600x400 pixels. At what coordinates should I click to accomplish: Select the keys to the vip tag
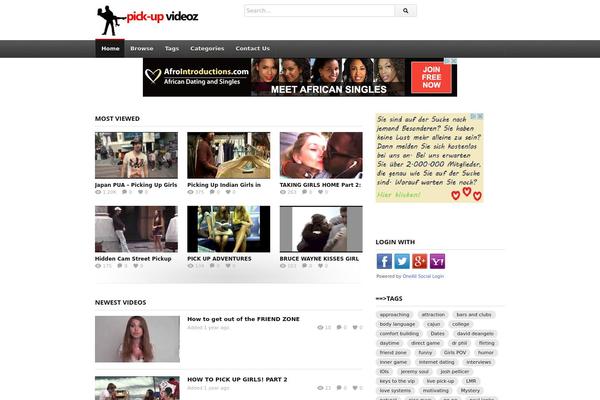pyautogui.click(x=397, y=381)
